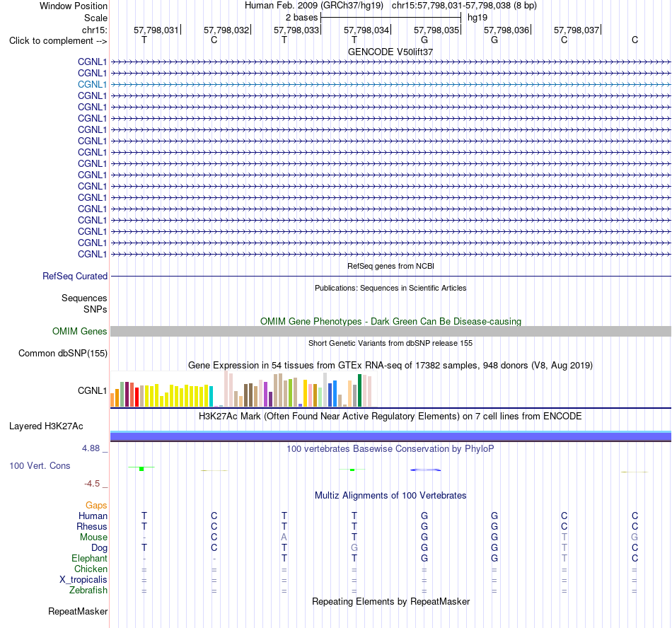Select the Human species label
Screen dimensions: 672x628
click(x=93, y=516)
